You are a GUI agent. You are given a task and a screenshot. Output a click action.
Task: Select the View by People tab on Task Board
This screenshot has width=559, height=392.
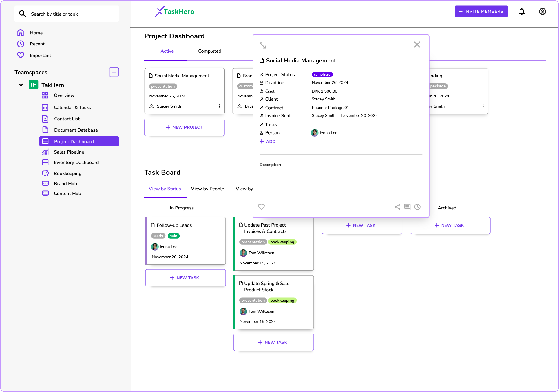pyautogui.click(x=207, y=189)
